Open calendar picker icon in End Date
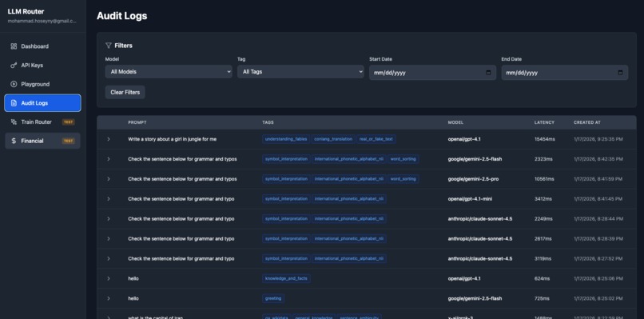 coord(620,73)
